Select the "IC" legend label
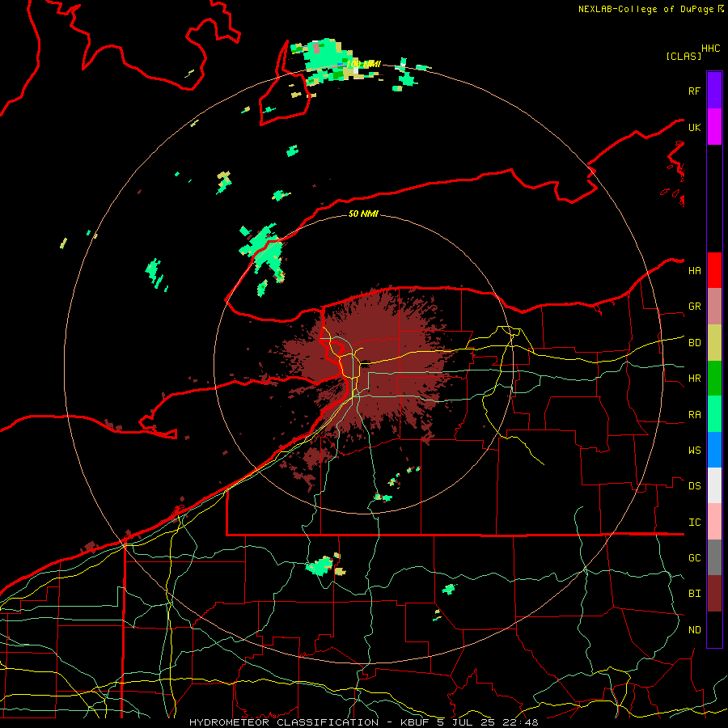 (694, 523)
